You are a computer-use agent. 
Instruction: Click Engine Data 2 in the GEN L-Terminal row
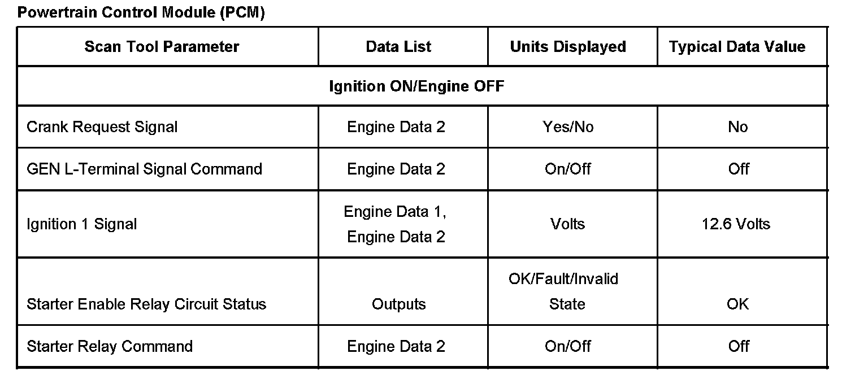[x=396, y=169]
